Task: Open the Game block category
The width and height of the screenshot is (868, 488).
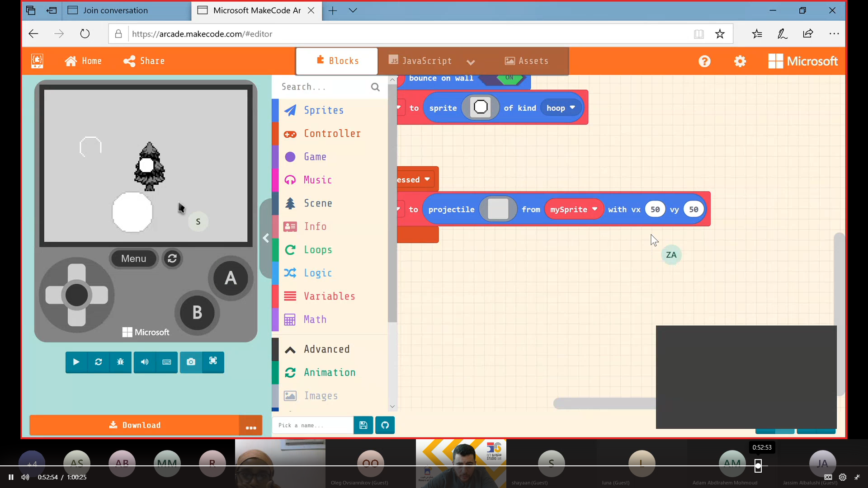Action: [330, 157]
